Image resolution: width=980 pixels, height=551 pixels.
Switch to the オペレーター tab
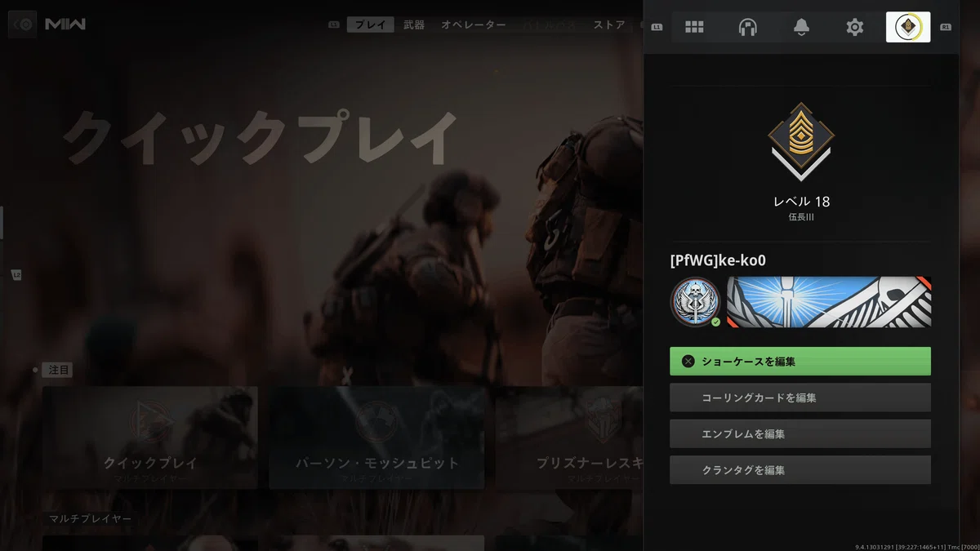coord(474,24)
